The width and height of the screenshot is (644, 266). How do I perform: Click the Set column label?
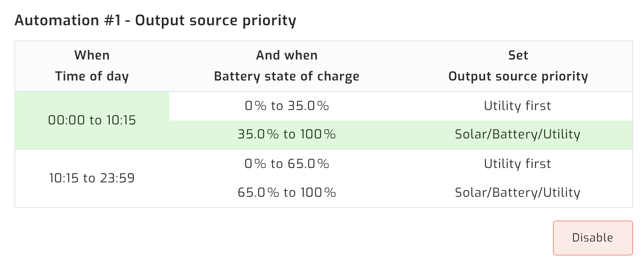518,55
